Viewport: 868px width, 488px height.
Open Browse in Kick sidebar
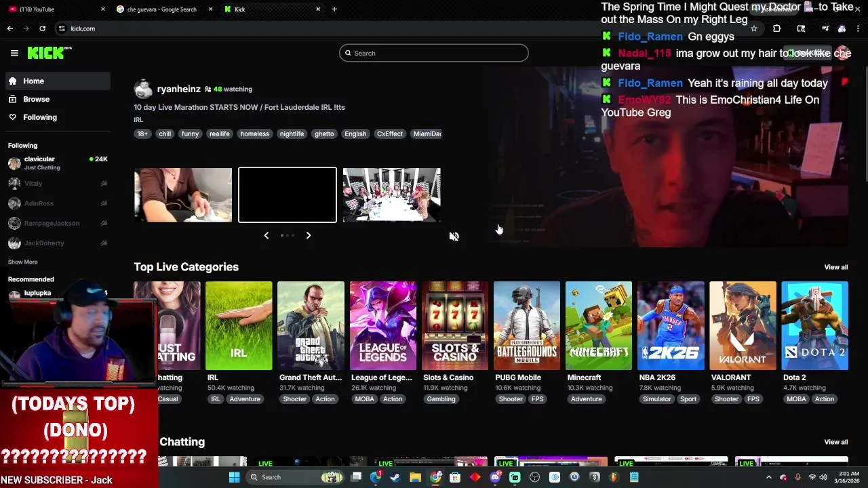tap(58, 99)
